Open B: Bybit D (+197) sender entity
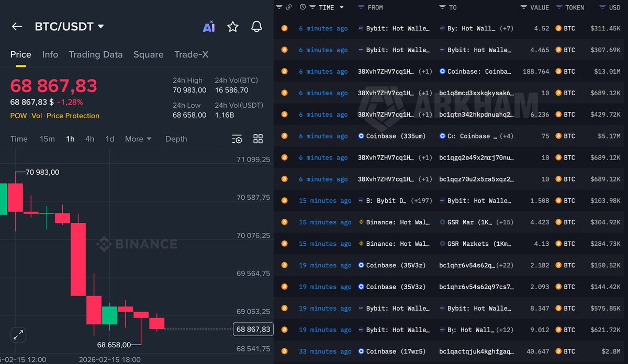Screen dimensions: 628x364 point(395,201)
